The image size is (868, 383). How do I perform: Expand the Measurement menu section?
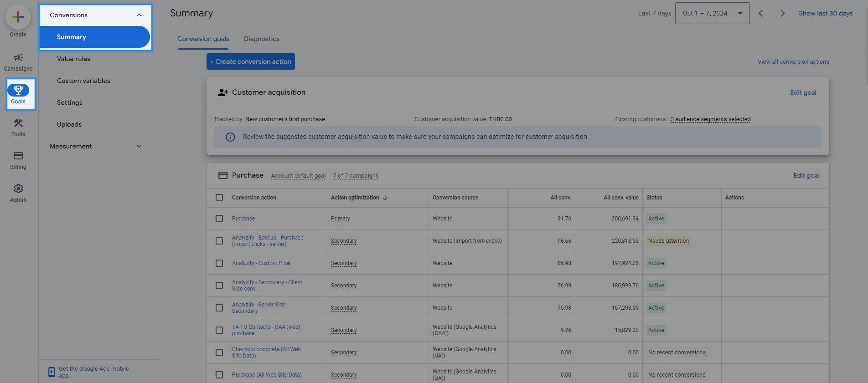139,146
